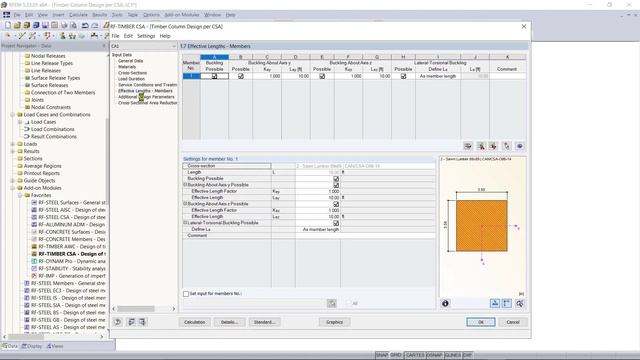Select Cross-Sections in input data tree

coord(133,73)
